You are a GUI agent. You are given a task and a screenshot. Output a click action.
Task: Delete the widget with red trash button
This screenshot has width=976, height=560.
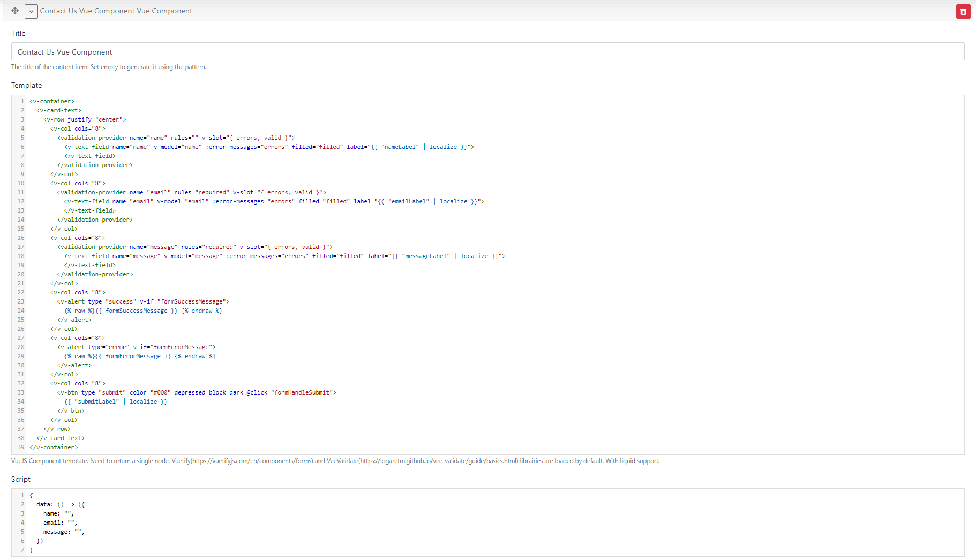point(963,11)
